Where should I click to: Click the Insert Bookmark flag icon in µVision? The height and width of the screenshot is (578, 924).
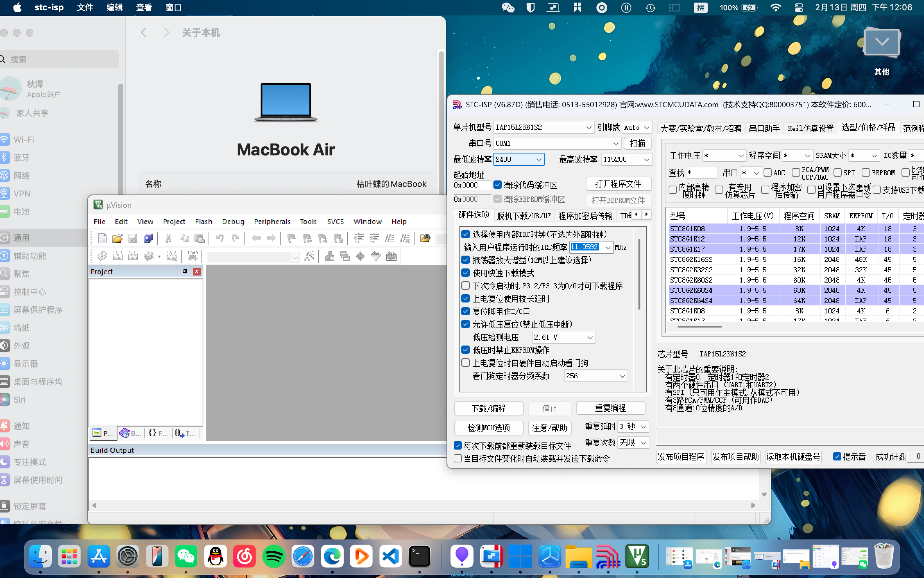(x=291, y=238)
